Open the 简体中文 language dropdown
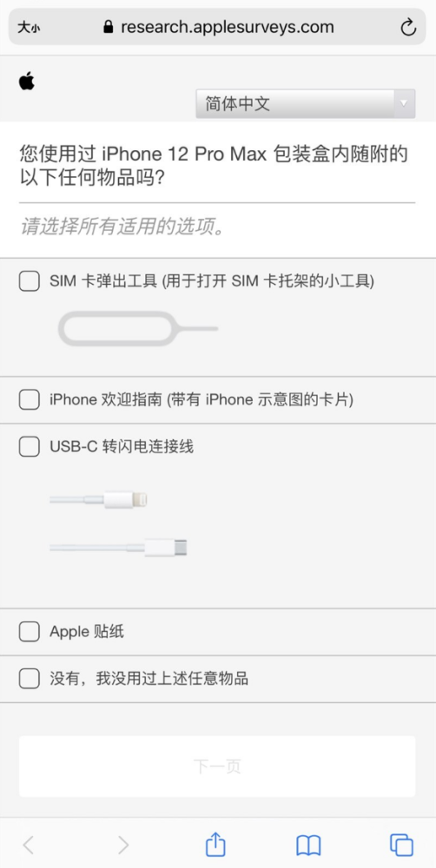This screenshot has height=868, width=436. pyautogui.click(x=305, y=103)
